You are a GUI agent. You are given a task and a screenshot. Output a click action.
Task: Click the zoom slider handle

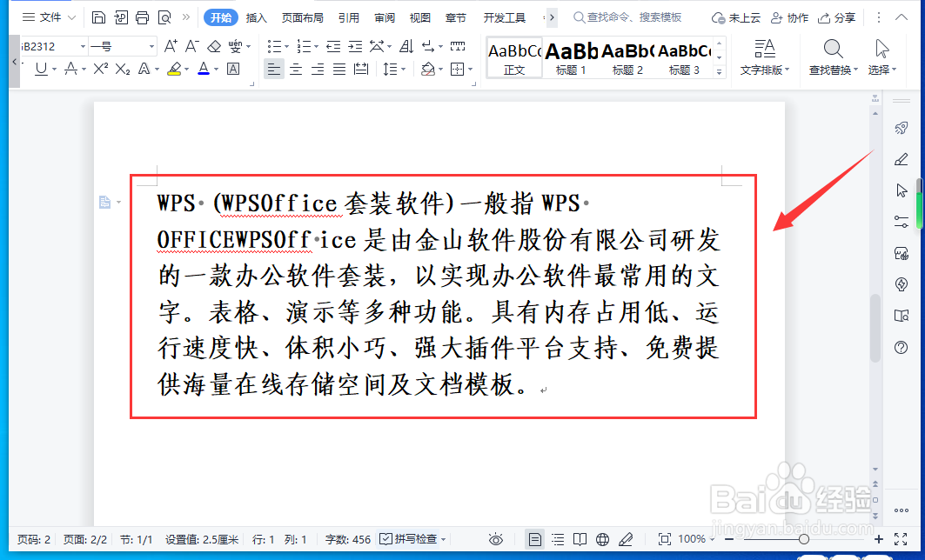pyautogui.click(x=803, y=539)
